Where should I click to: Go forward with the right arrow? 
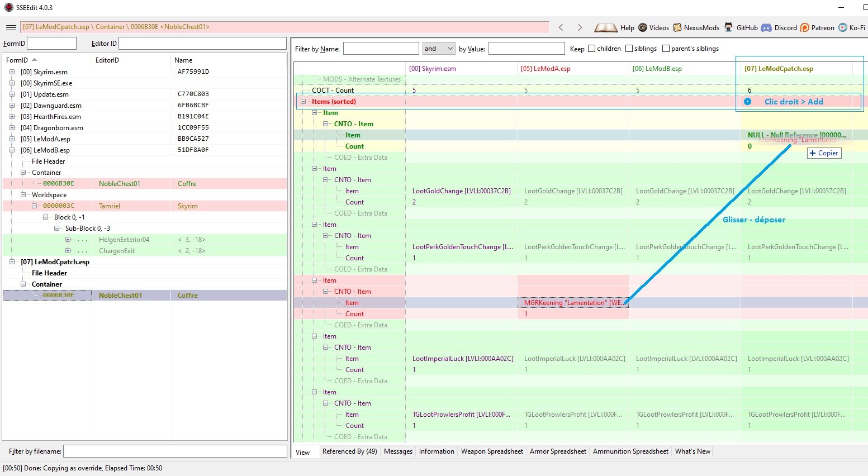pyautogui.click(x=580, y=27)
